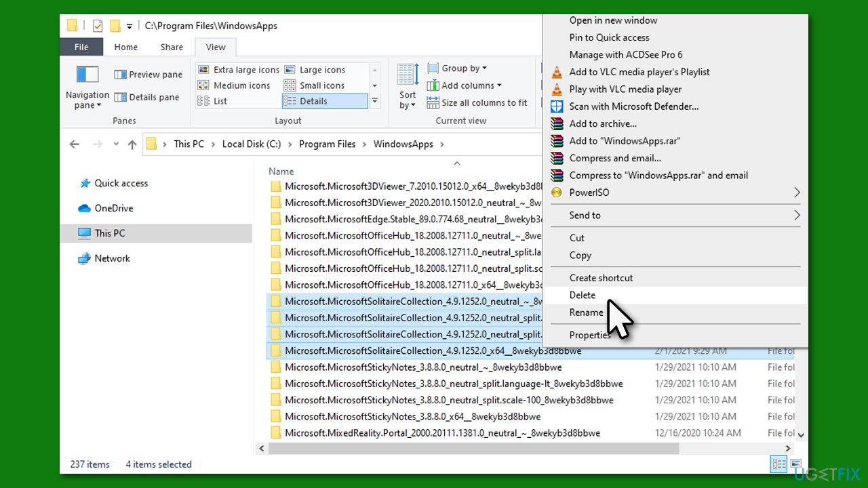Click the Microsoft Defender shield icon
The height and width of the screenshot is (488, 868).
tap(557, 106)
